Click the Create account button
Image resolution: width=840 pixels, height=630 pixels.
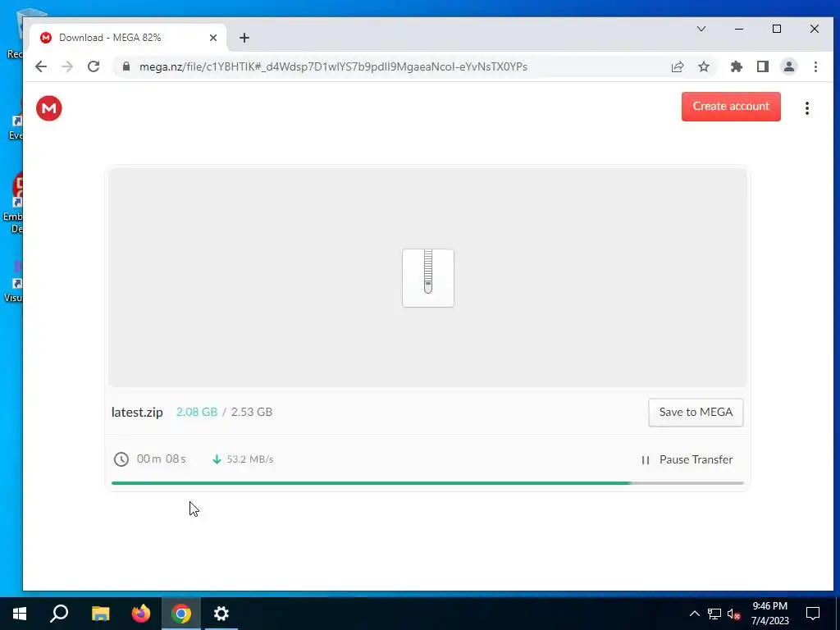[x=731, y=106]
